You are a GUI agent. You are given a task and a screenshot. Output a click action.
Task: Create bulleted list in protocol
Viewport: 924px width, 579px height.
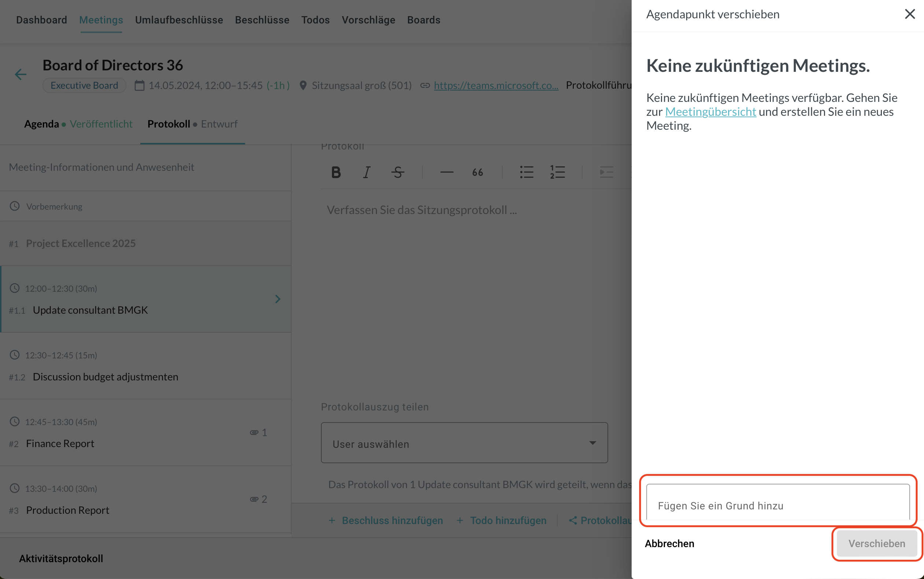[526, 172]
